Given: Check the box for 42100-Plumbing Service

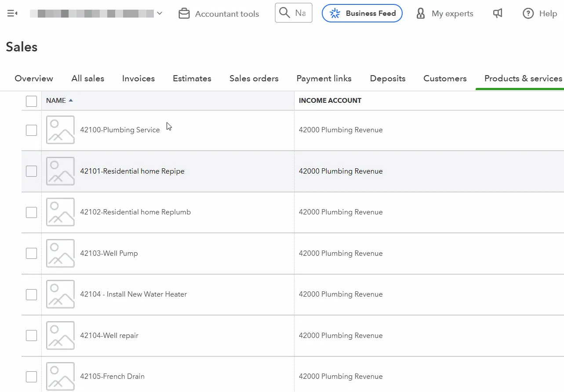Looking at the screenshot, I should coord(31,130).
